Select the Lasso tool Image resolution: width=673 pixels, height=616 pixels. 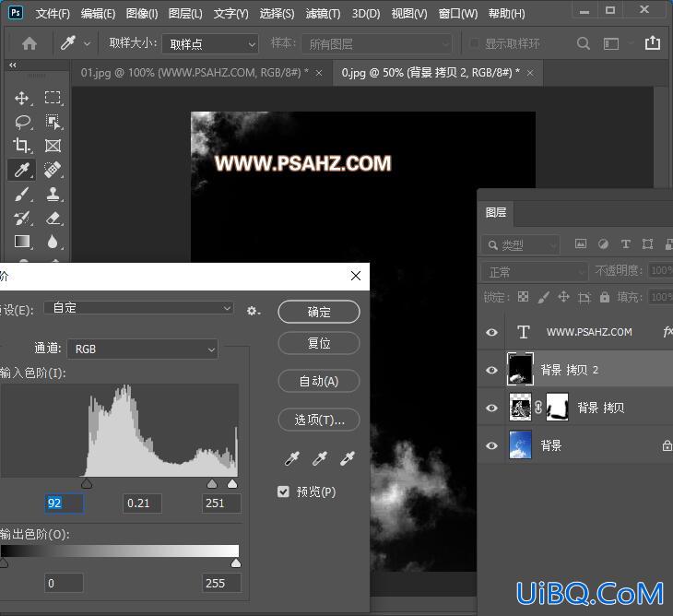pyautogui.click(x=22, y=122)
